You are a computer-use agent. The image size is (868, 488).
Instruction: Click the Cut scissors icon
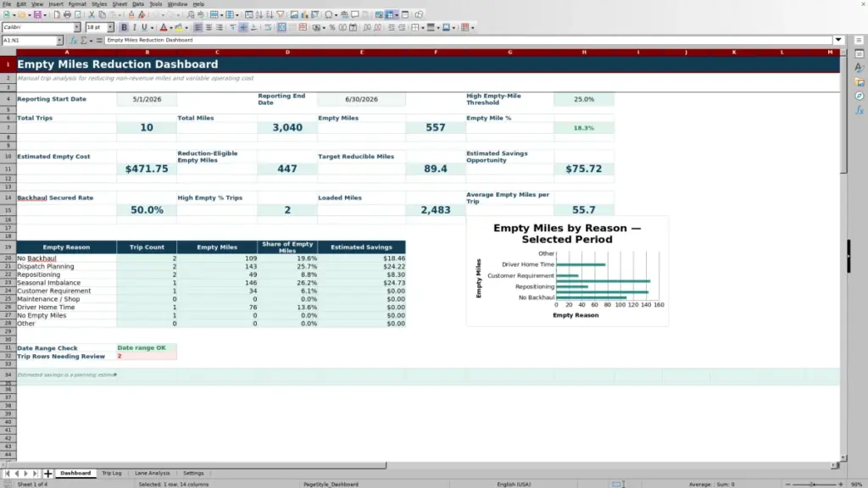[92, 14]
